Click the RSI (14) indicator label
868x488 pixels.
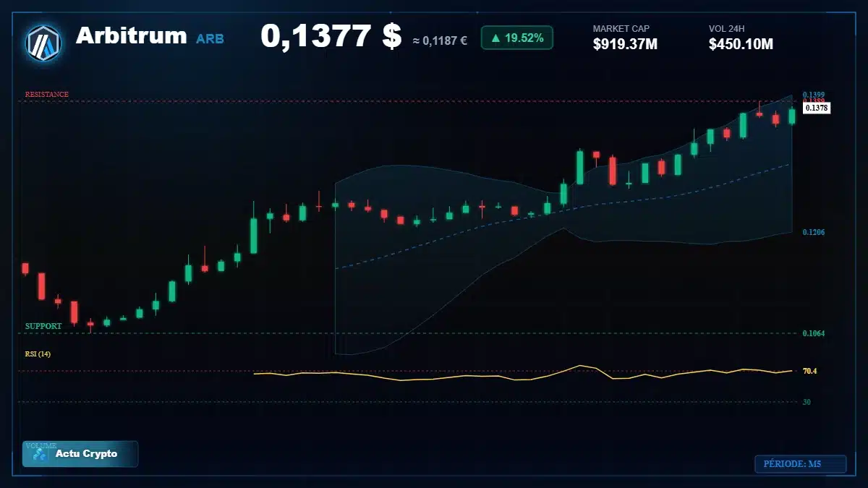tap(38, 354)
